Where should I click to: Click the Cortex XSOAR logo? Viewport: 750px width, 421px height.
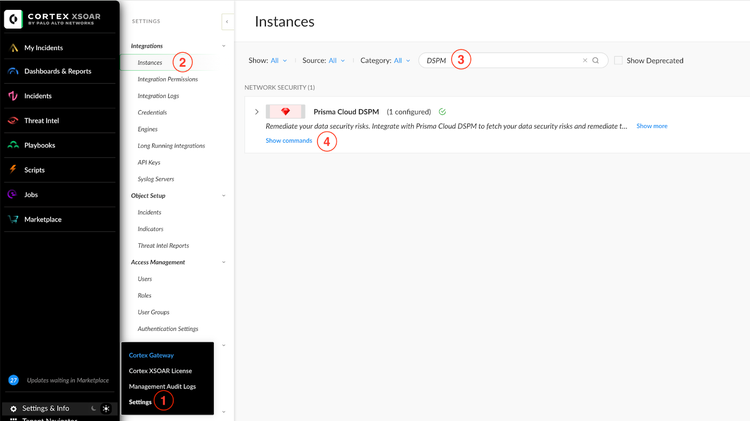[x=13, y=19]
